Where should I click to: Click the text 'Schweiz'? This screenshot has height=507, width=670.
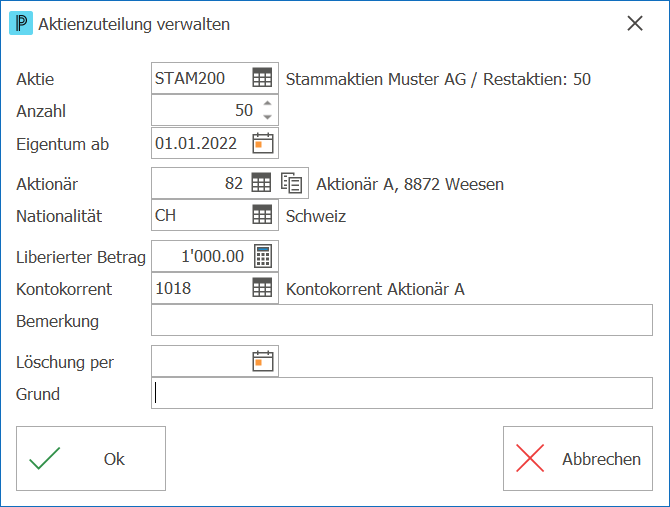[x=316, y=217]
